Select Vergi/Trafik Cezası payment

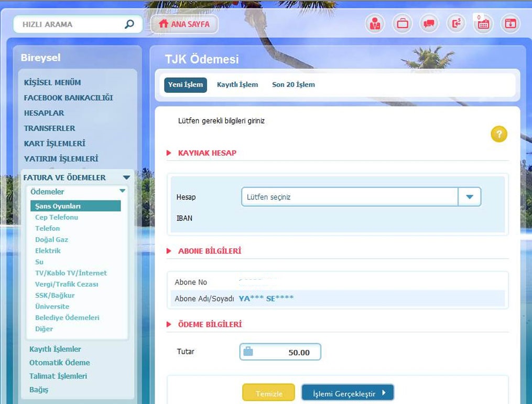click(x=67, y=284)
